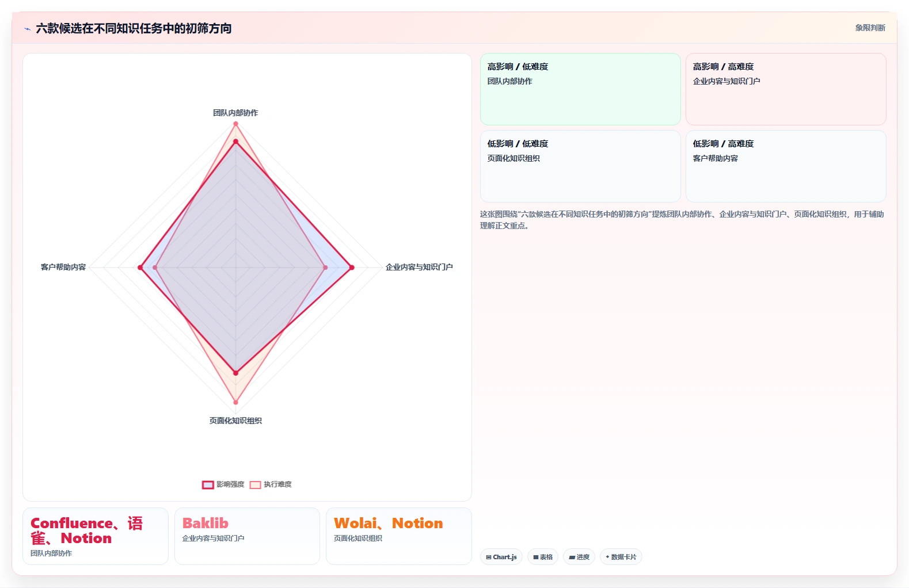Click the title 六款候选在不同知识任务中的初筛方向
Viewport: 909px width, 588px height.
coord(134,28)
